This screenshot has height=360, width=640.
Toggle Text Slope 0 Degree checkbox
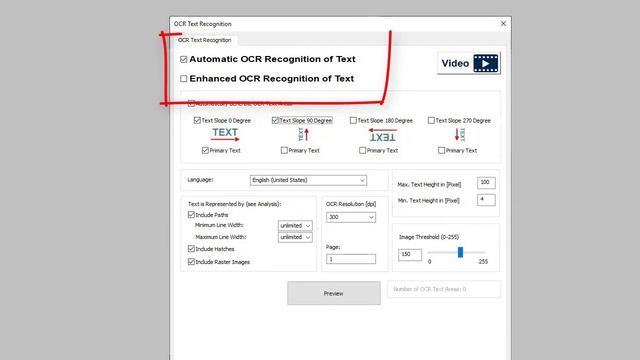point(197,120)
